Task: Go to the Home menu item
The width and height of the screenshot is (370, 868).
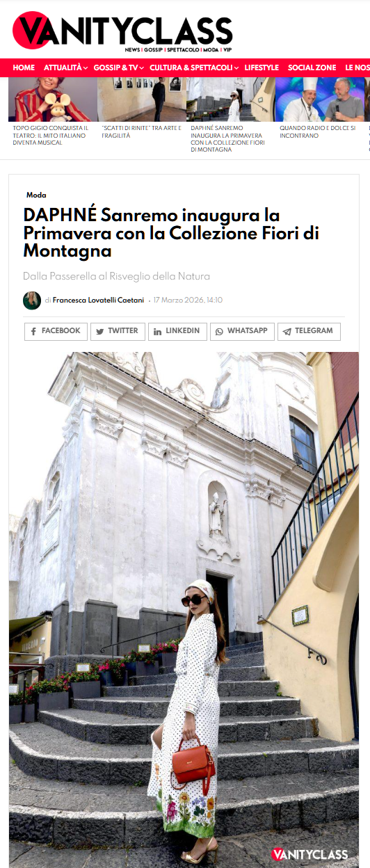Action: coord(24,67)
